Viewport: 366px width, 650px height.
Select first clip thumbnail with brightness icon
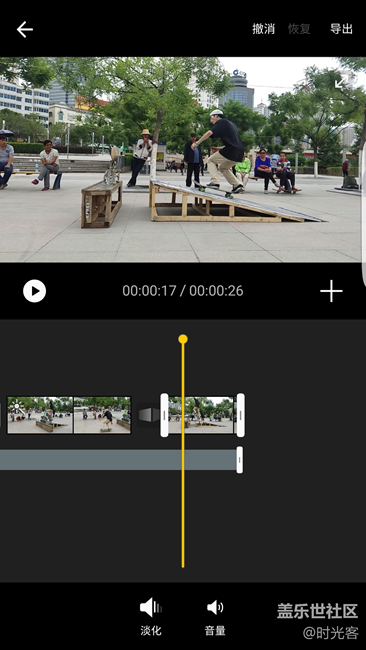[40, 415]
